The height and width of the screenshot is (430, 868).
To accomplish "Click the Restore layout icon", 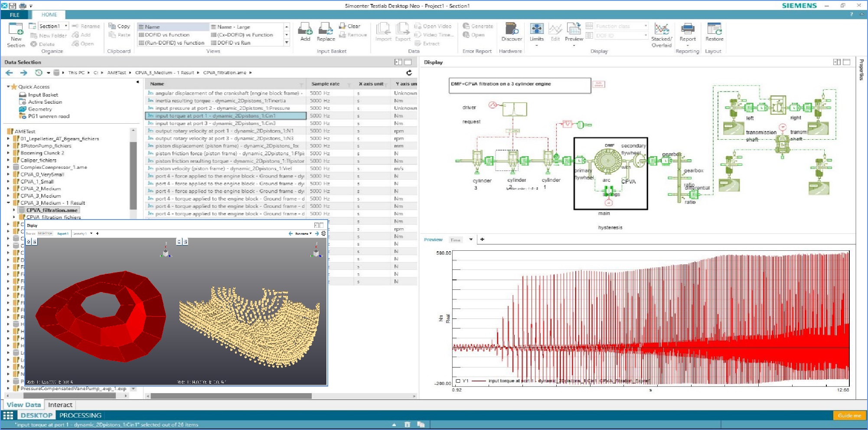I will (714, 30).
